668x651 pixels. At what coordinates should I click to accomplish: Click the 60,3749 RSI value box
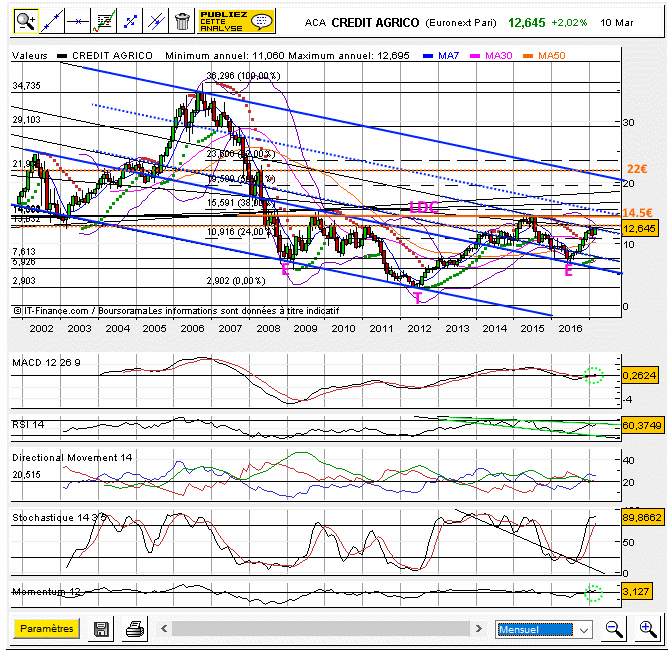coord(642,425)
